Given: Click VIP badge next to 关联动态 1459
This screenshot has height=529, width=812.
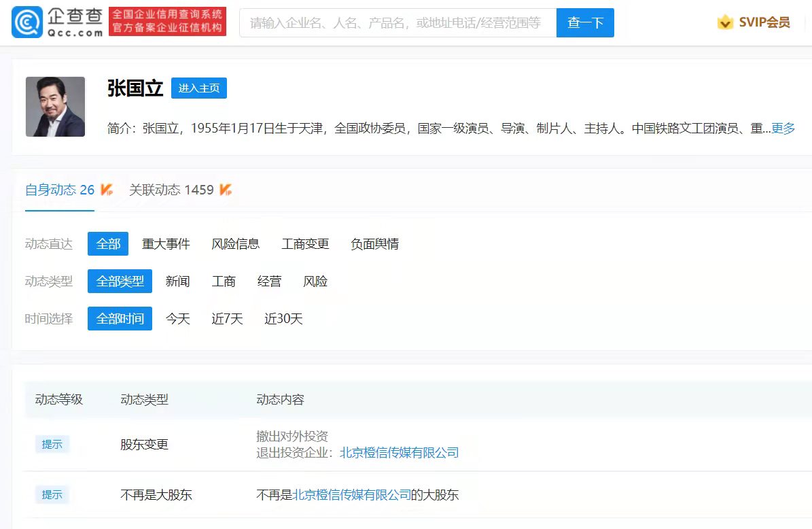Looking at the screenshot, I should point(226,190).
